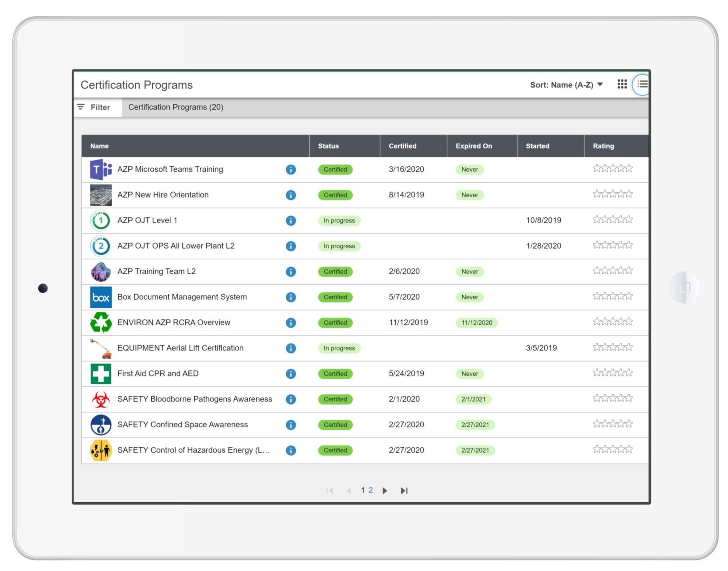Click the next page arrow
This screenshot has height=571, width=728.
(385, 490)
